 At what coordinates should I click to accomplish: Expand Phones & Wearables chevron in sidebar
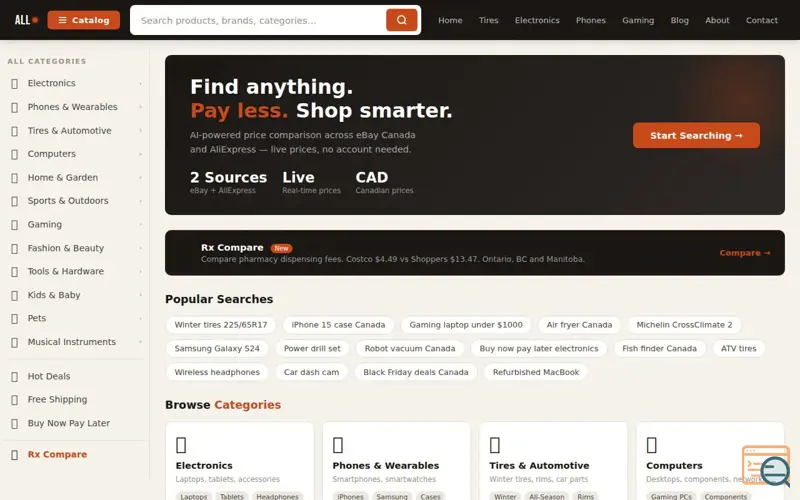[x=140, y=107]
